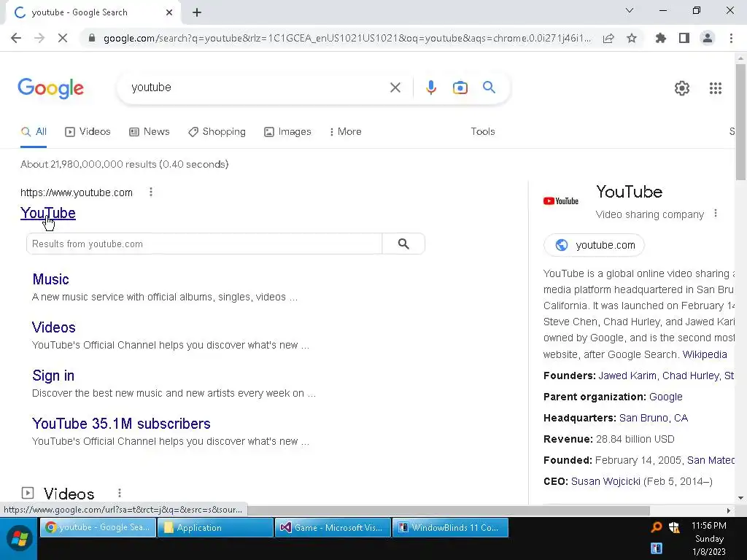Open the Wikipedia source link
747x560 pixels.
pyautogui.click(x=705, y=354)
